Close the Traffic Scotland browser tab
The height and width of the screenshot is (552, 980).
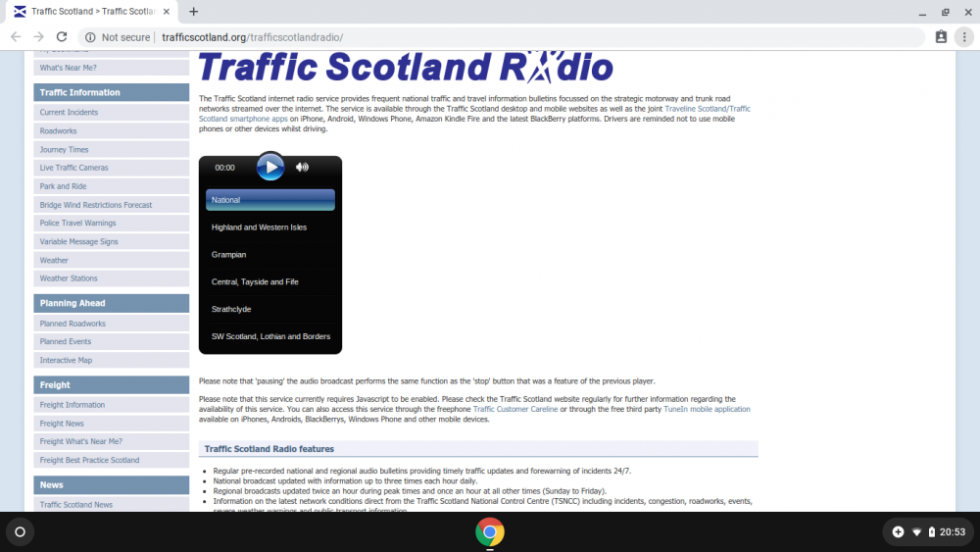coord(167,11)
